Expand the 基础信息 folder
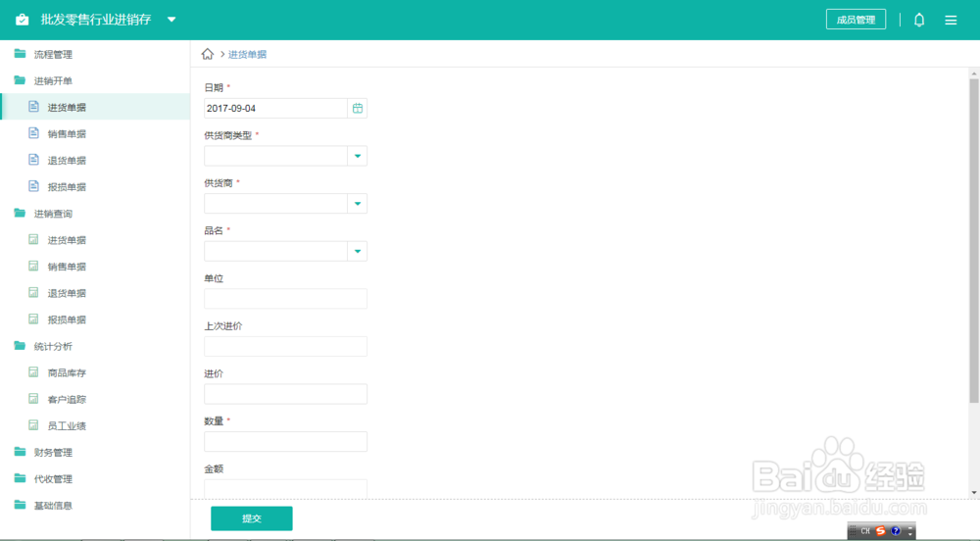The height and width of the screenshot is (541, 980). coord(95,506)
